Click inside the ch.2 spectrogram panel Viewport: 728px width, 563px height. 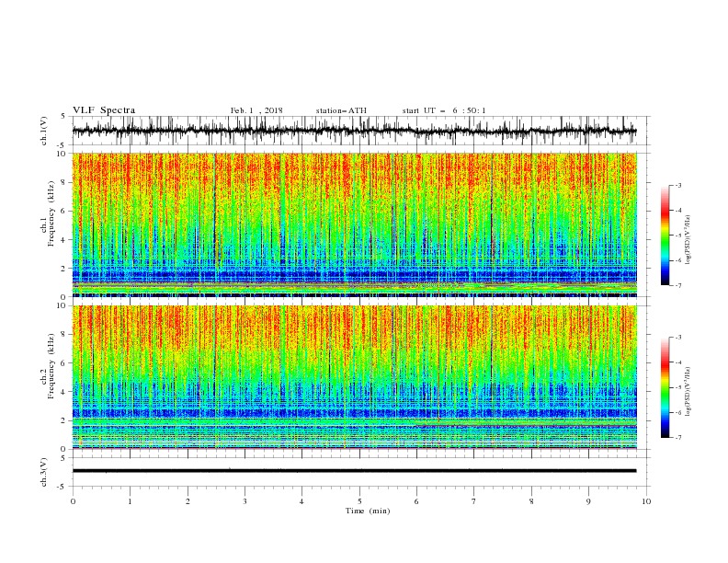pyautogui.click(x=355, y=377)
